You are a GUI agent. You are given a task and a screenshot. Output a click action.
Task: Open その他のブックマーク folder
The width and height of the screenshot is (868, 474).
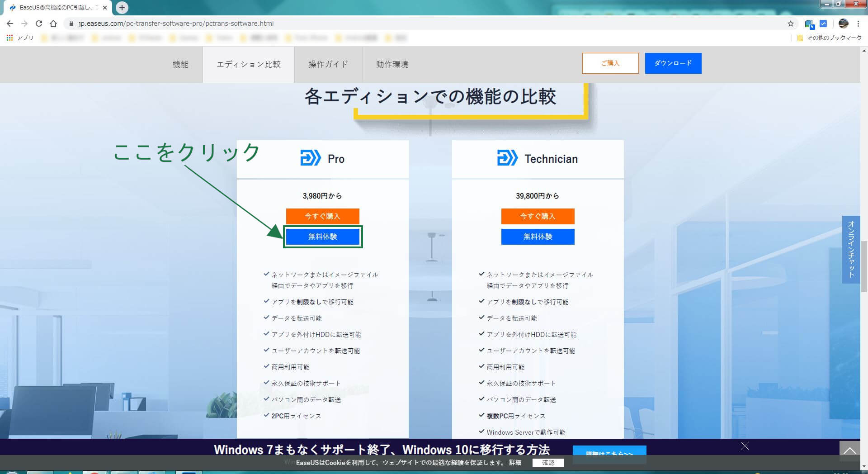[829, 38]
